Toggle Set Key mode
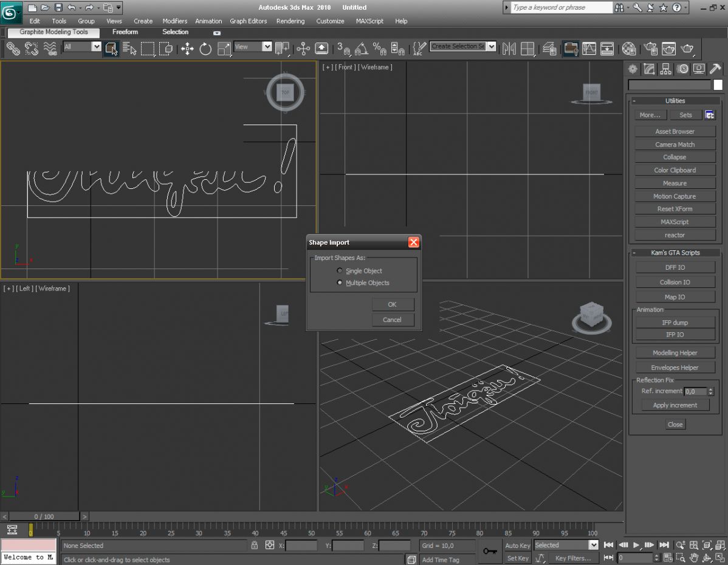Screen dimensions: 728x565 517,558
